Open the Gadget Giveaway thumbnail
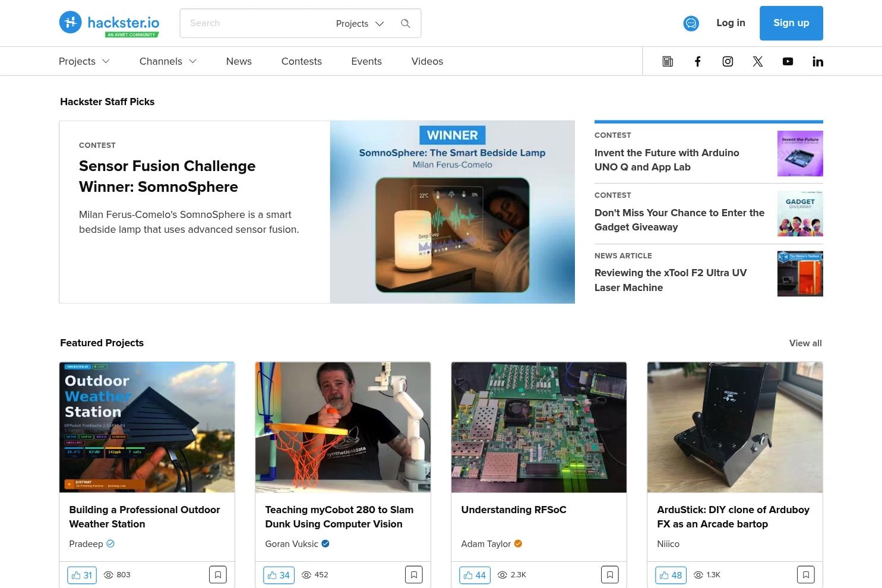The width and height of the screenshot is (882, 588). (x=800, y=214)
